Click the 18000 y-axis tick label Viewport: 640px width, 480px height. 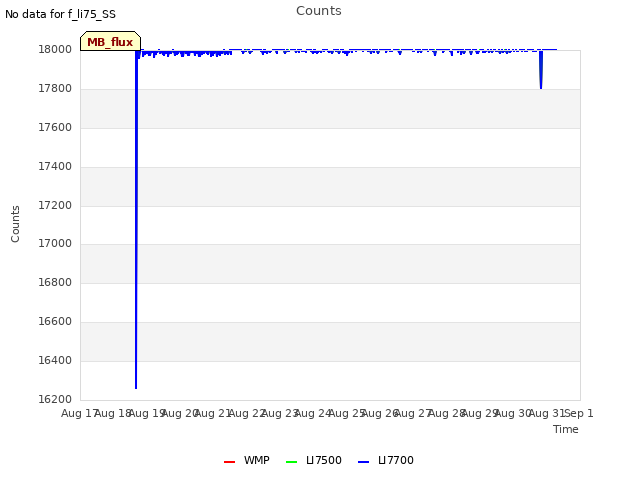(x=55, y=49)
